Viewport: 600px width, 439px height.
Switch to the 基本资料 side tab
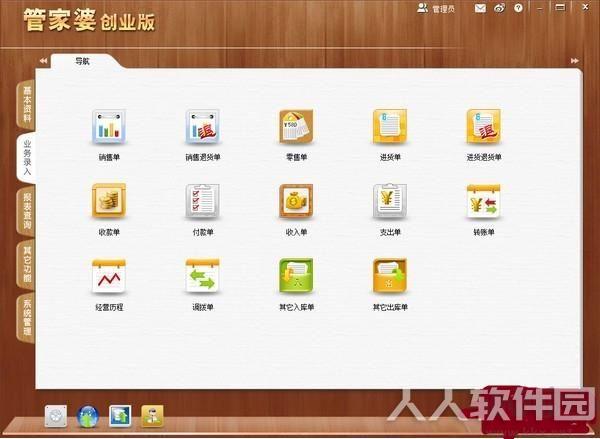click(27, 104)
